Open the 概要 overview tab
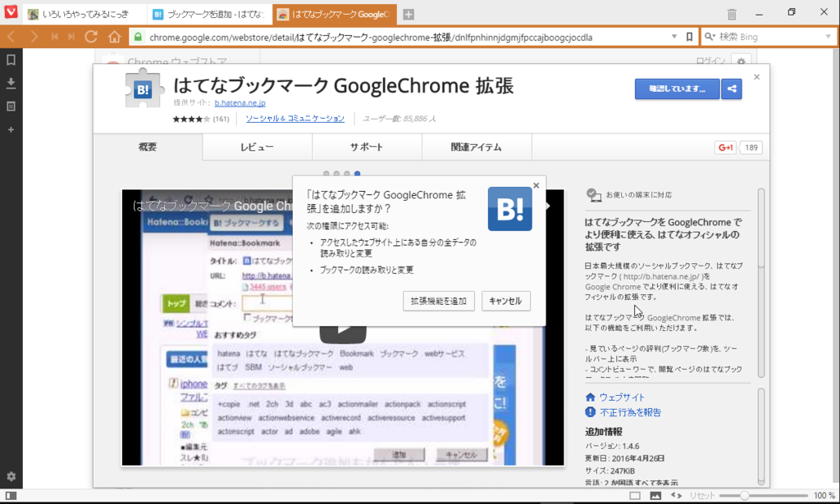Image resolution: width=840 pixels, height=504 pixels. (x=148, y=148)
